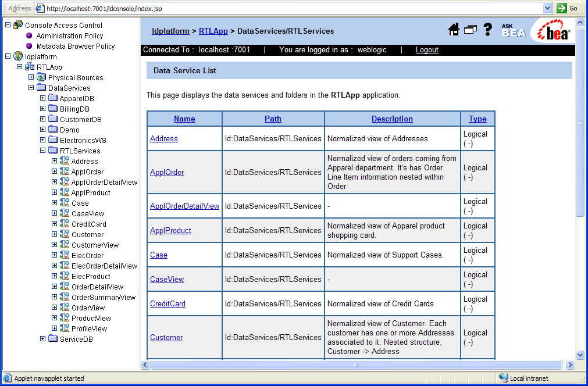This screenshot has width=588, height=386.
Task: Collapse the RTLApp tree node
Action: pyautogui.click(x=20, y=67)
